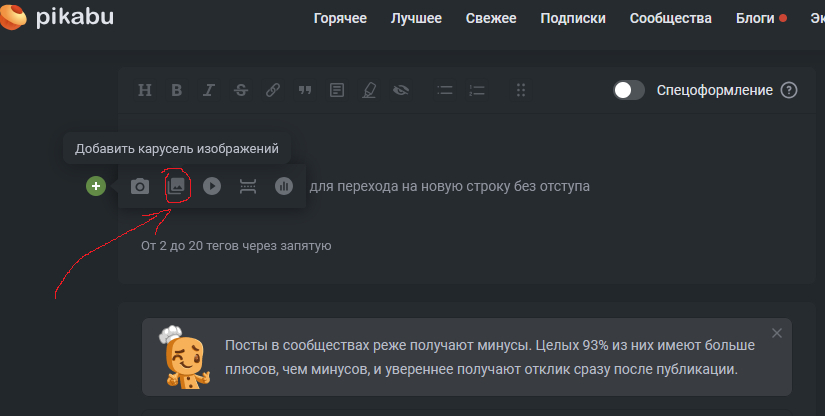
Task: Click the cookie chef mascot image
Action: click(184, 357)
